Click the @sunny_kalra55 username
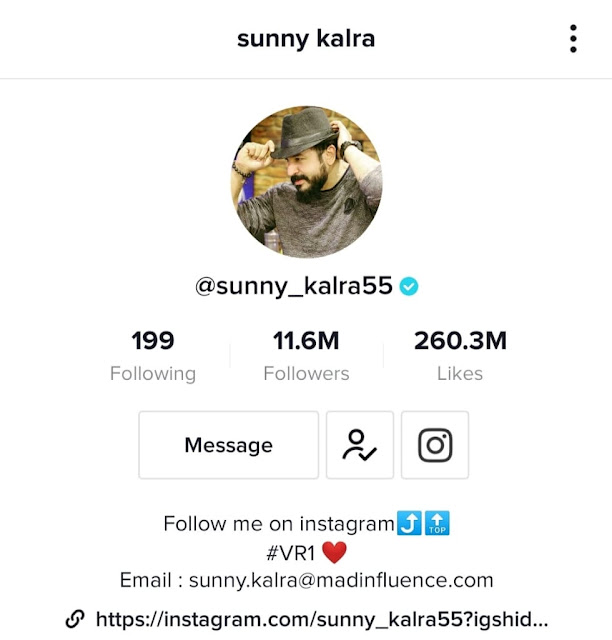 point(294,286)
